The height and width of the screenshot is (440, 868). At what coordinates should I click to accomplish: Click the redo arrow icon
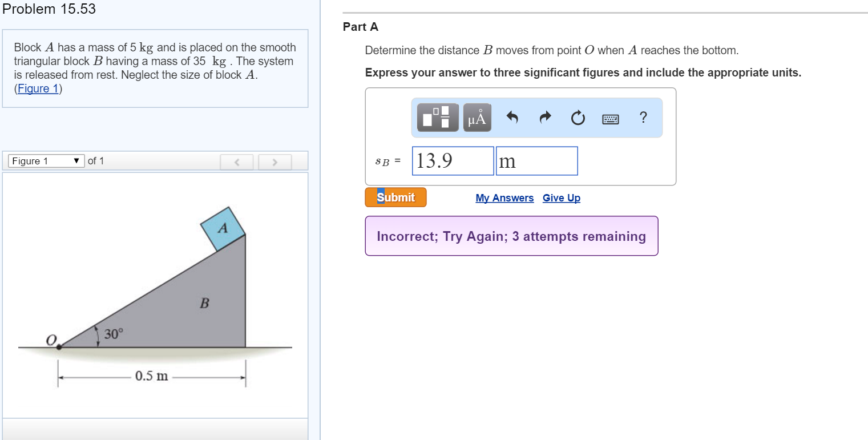coord(545,117)
